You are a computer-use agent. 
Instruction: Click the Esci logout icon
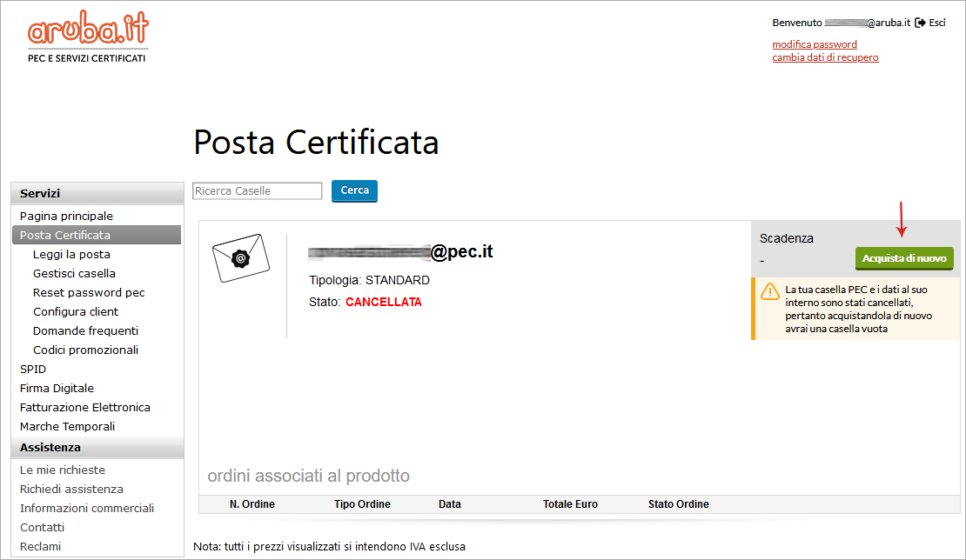920,23
